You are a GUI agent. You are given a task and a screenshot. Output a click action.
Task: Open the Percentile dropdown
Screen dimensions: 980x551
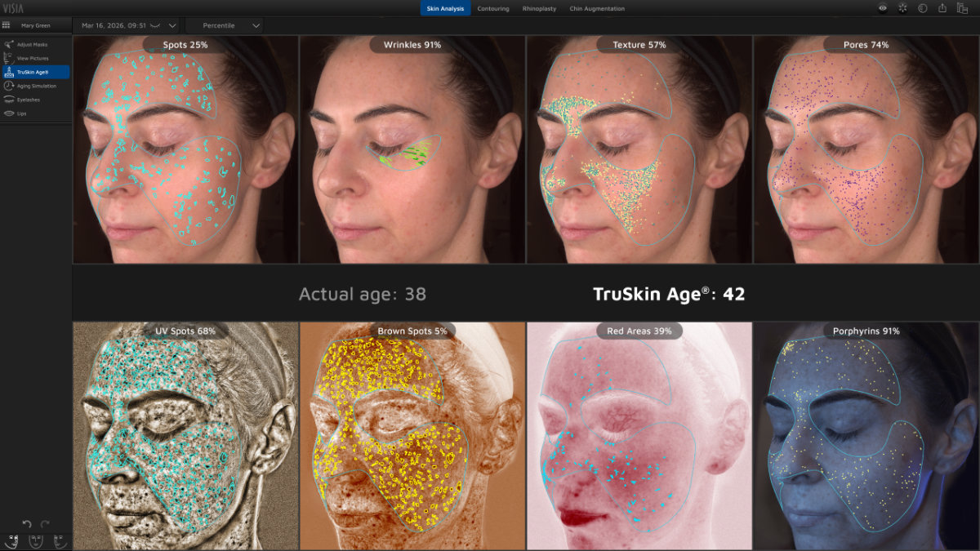[225, 25]
